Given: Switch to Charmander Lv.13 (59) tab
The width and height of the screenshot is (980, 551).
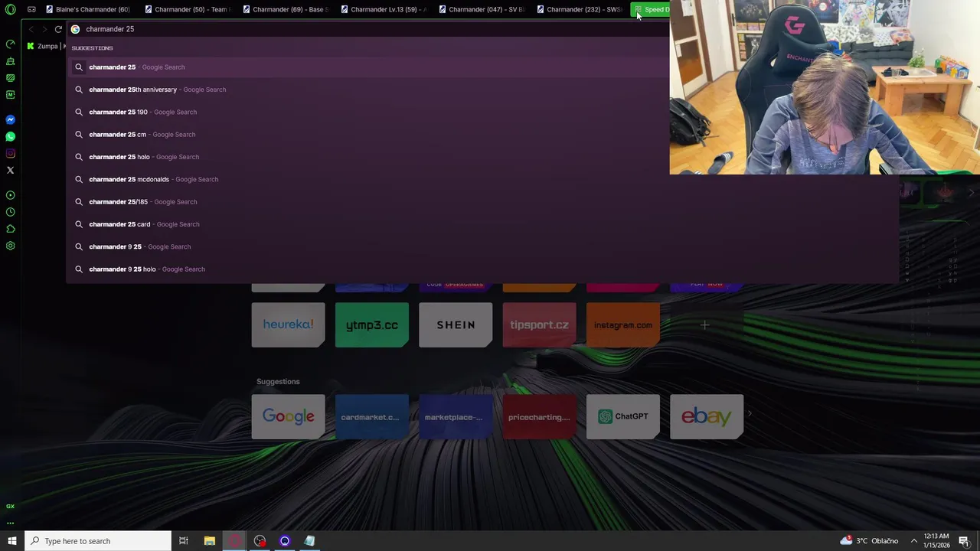Looking at the screenshot, I should click(383, 10).
